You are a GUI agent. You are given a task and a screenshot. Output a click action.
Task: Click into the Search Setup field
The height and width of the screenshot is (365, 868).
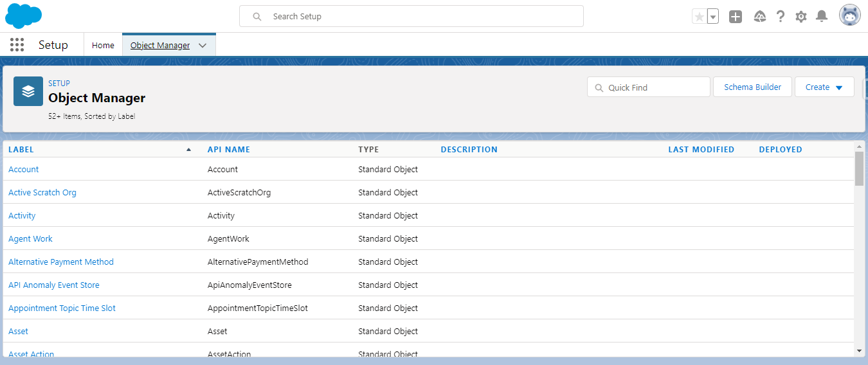click(x=411, y=16)
